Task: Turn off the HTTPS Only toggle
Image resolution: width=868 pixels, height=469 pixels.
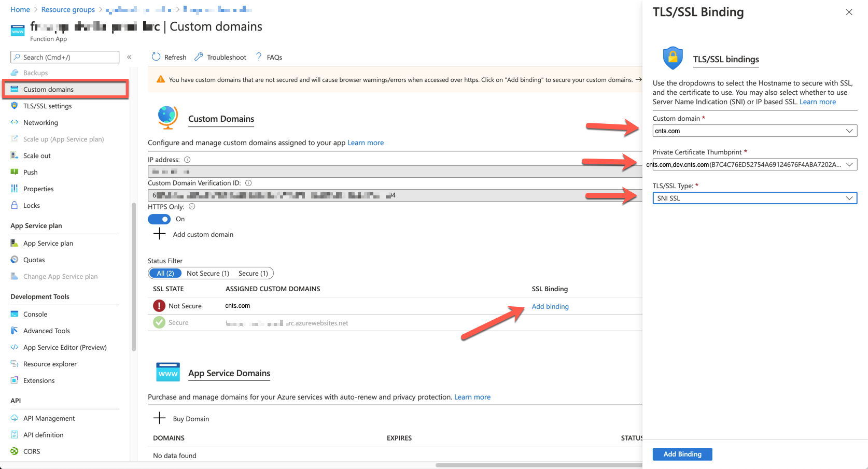Action: coord(159,219)
